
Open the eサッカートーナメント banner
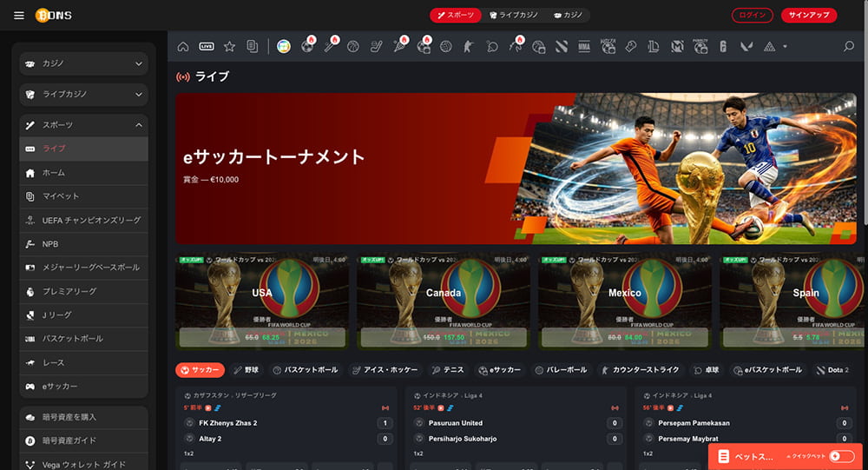pos(516,169)
